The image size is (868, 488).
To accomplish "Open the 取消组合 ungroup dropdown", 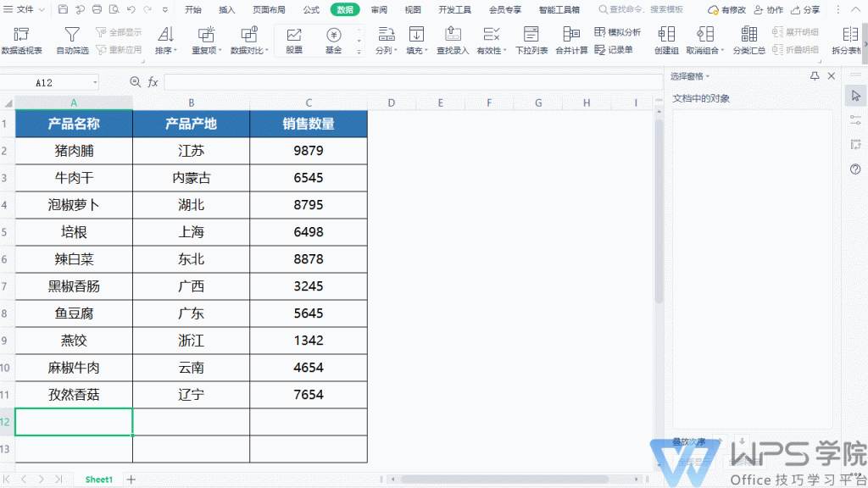I will click(x=704, y=41).
